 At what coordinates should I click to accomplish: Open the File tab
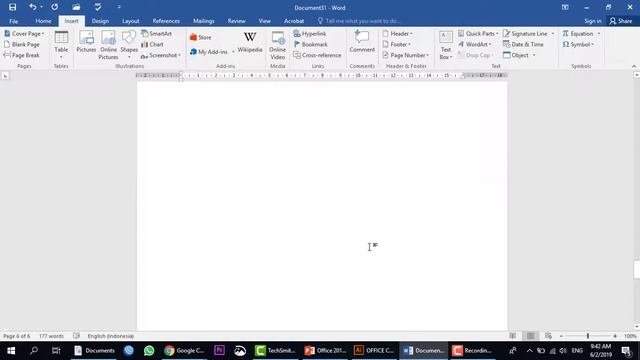click(13, 21)
